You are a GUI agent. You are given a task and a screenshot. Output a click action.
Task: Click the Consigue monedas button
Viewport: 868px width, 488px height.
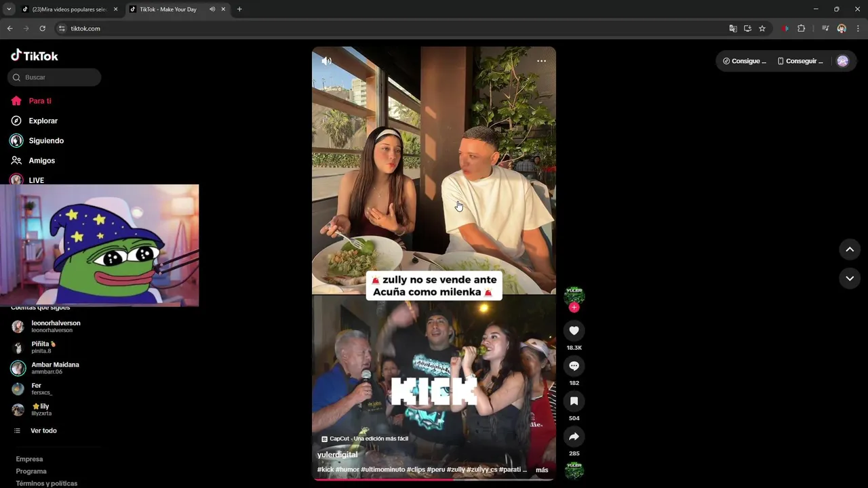745,61
